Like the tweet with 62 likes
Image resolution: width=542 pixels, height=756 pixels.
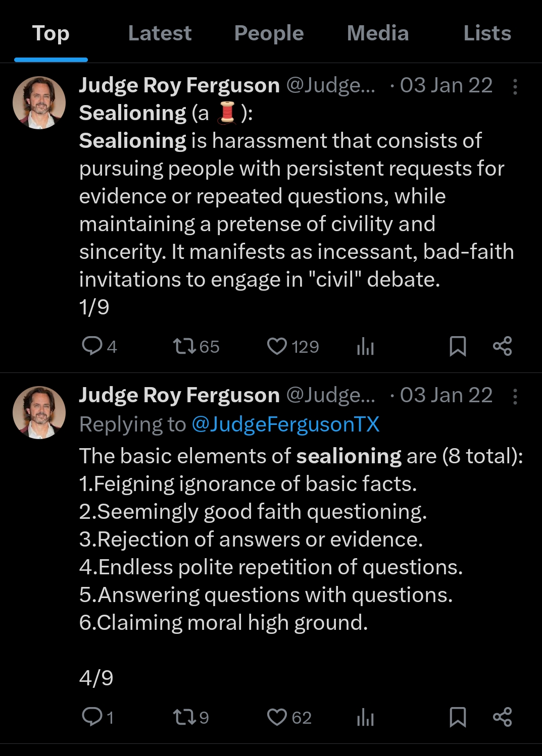(277, 717)
